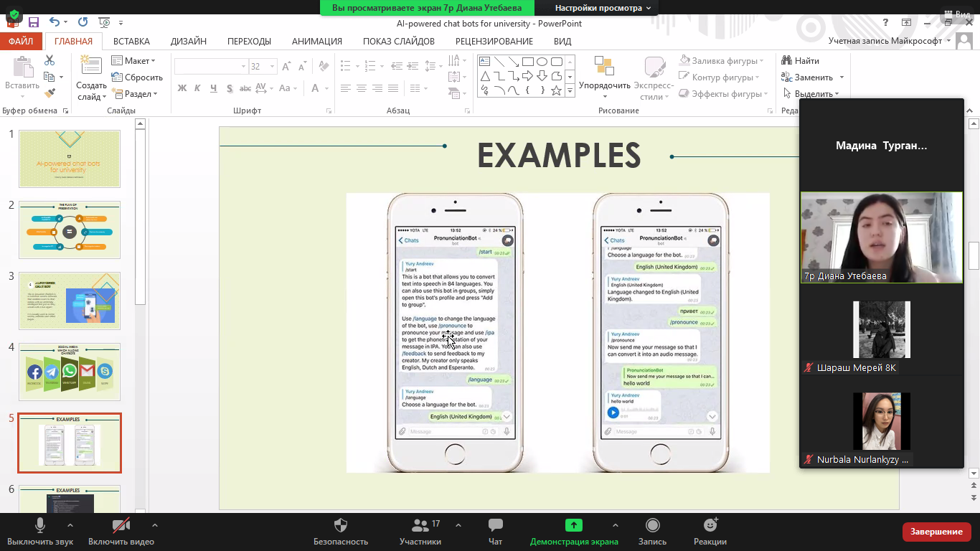Click the green Демонстрация экрана share icon
This screenshot has width=980, height=551.
574,525
